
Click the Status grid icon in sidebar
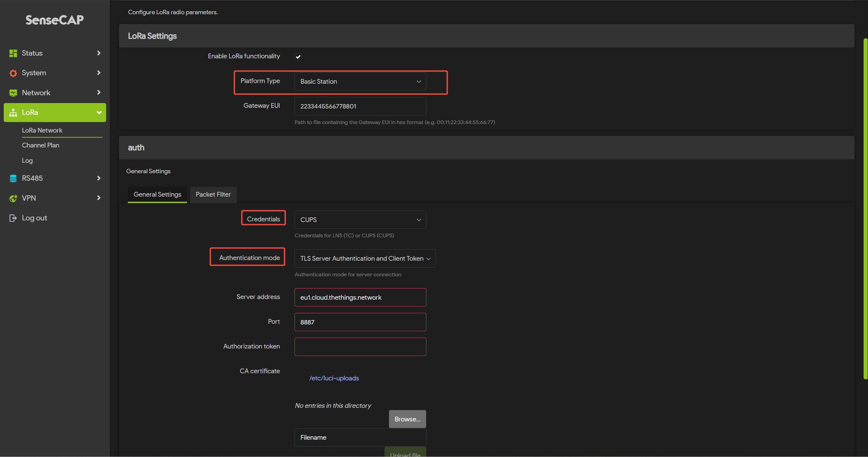coord(13,53)
